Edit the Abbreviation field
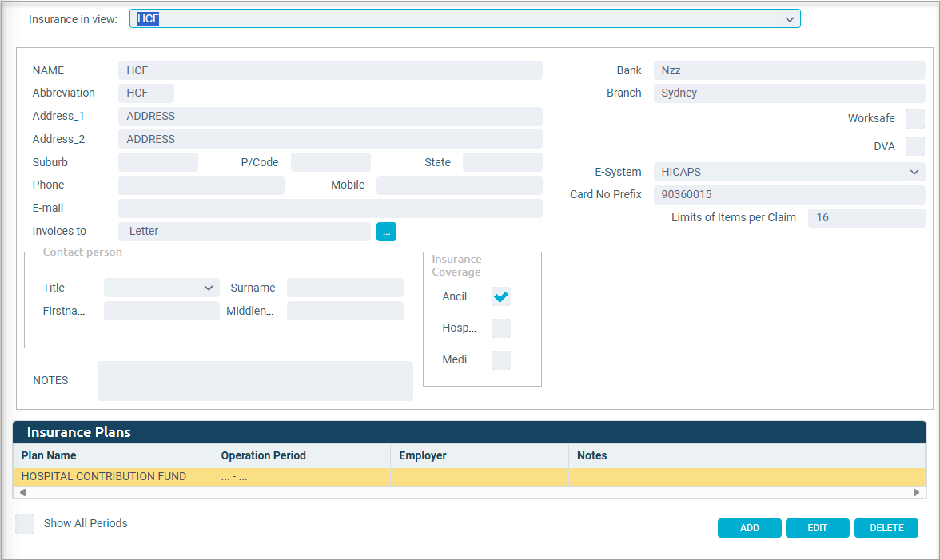Screen dimensions: 940x560 tap(146, 93)
